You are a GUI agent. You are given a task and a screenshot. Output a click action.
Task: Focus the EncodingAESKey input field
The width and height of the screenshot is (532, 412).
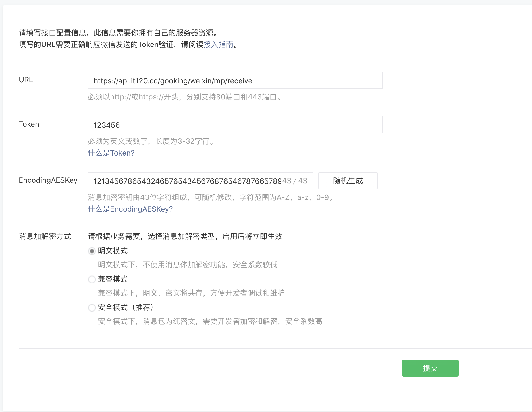pyautogui.click(x=184, y=181)
